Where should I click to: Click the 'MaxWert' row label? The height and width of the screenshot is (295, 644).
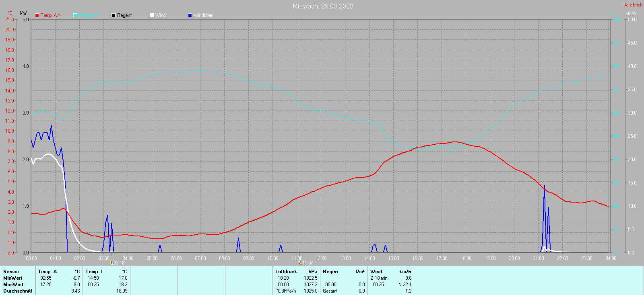tap(13, 285)
